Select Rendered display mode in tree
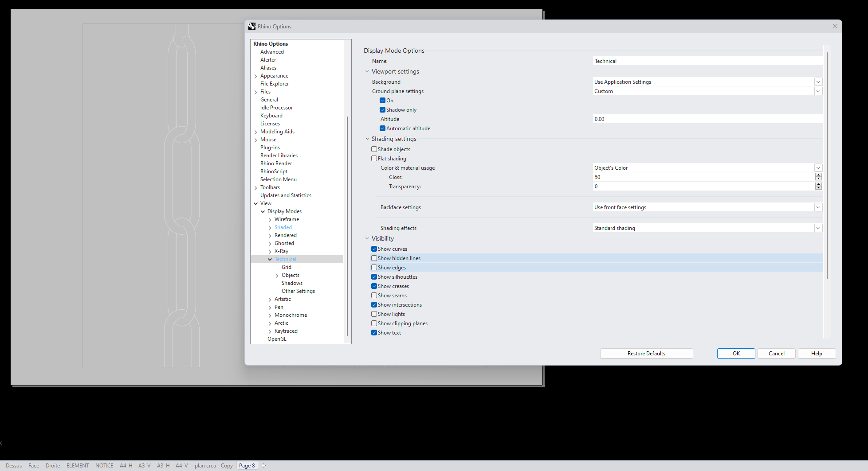 (286, 235)
